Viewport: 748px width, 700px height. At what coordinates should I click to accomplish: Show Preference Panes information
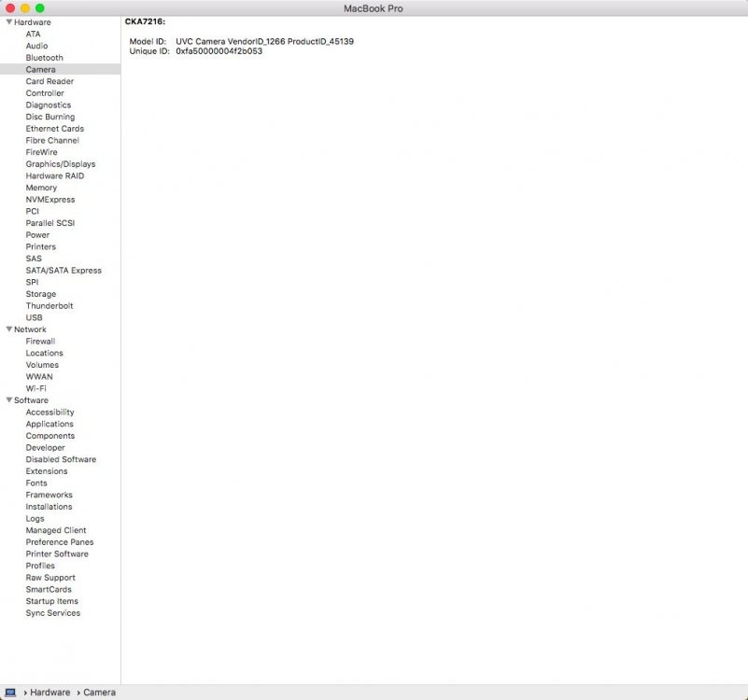coord(60,542)
